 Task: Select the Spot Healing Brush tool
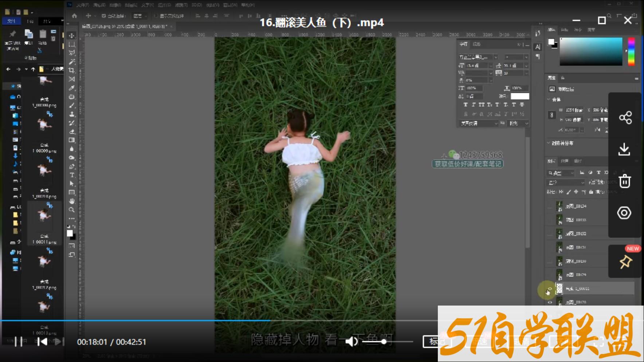click(x=72, y=97)
